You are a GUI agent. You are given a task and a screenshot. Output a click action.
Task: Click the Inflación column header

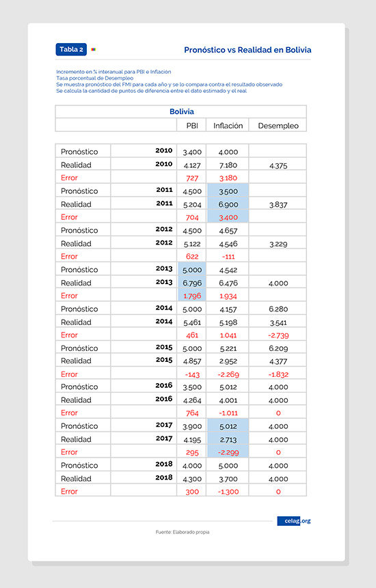[x=228, y=126]
